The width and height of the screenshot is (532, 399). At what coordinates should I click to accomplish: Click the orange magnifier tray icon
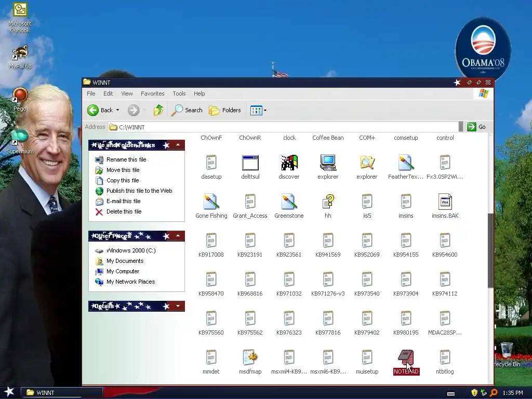[494, 393]
